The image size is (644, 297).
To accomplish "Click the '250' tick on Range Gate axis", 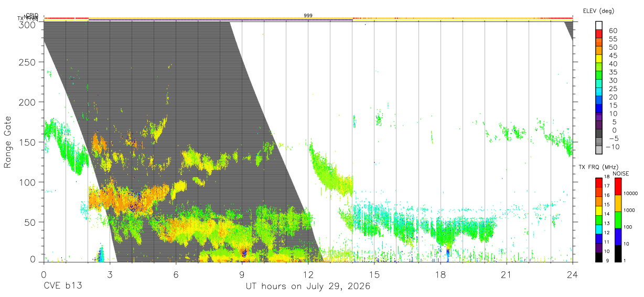I will (27, 62).
